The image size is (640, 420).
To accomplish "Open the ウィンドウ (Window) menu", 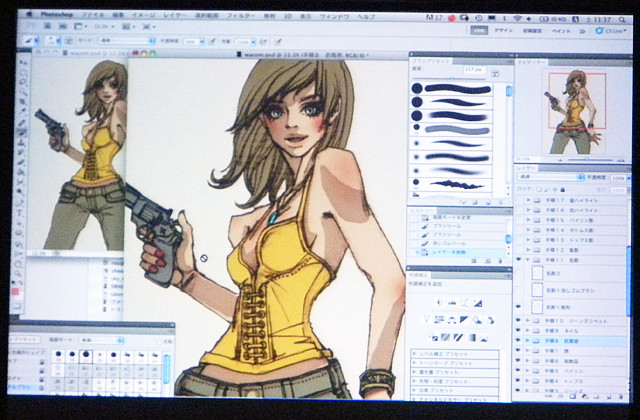I will pos(334,16).
